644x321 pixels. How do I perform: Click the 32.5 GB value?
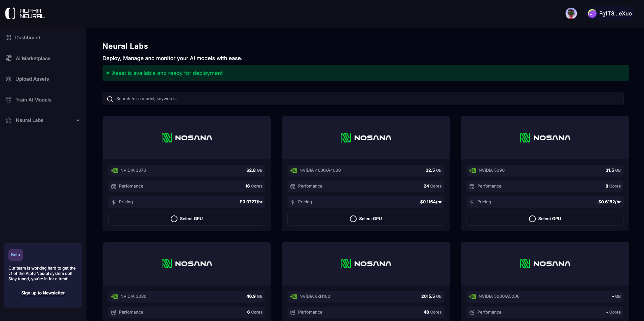pyautogui.click(x=434, y=170)
